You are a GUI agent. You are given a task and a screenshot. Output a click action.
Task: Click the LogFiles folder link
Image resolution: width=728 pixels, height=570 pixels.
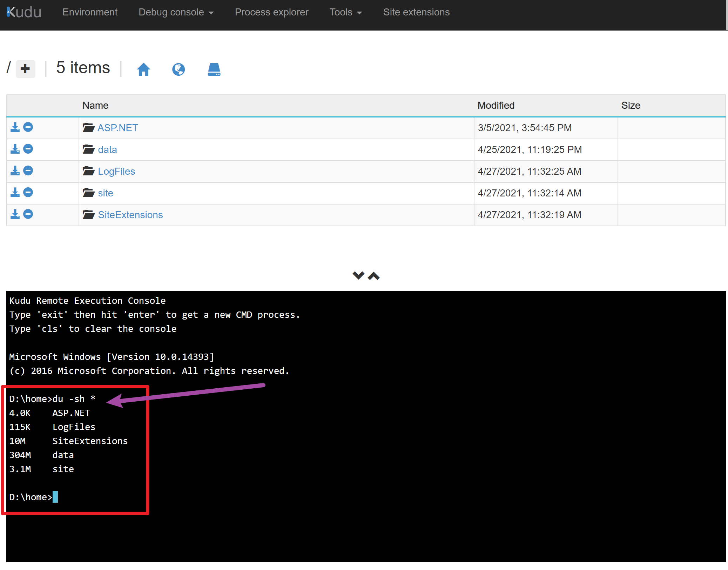(116, 172)
